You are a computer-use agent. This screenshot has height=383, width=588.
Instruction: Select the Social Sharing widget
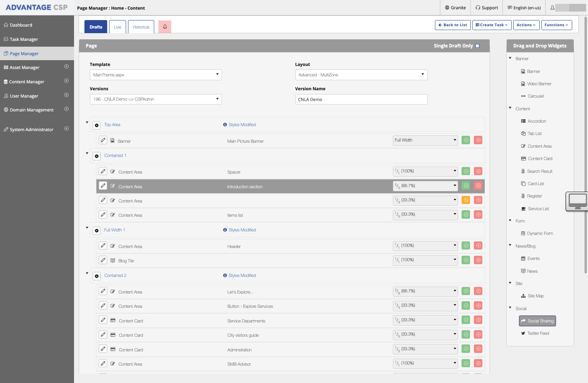(x=537, y=321)
